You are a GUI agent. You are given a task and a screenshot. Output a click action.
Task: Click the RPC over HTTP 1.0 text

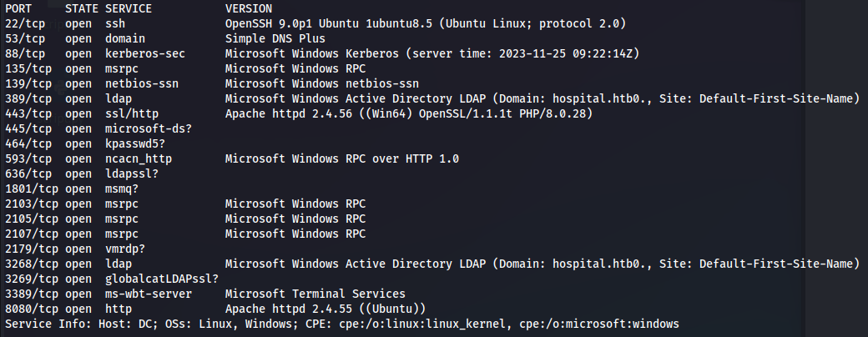click(x=402, y=158)
